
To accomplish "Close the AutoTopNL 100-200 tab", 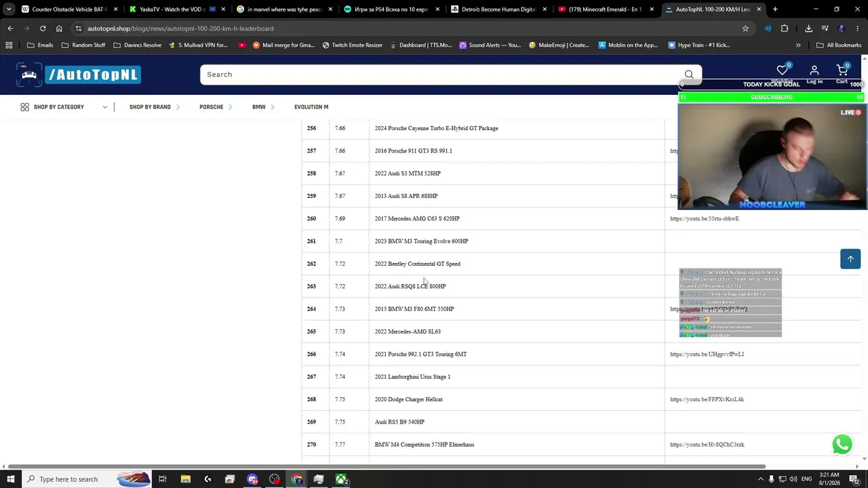I will (x=759, y=9).
